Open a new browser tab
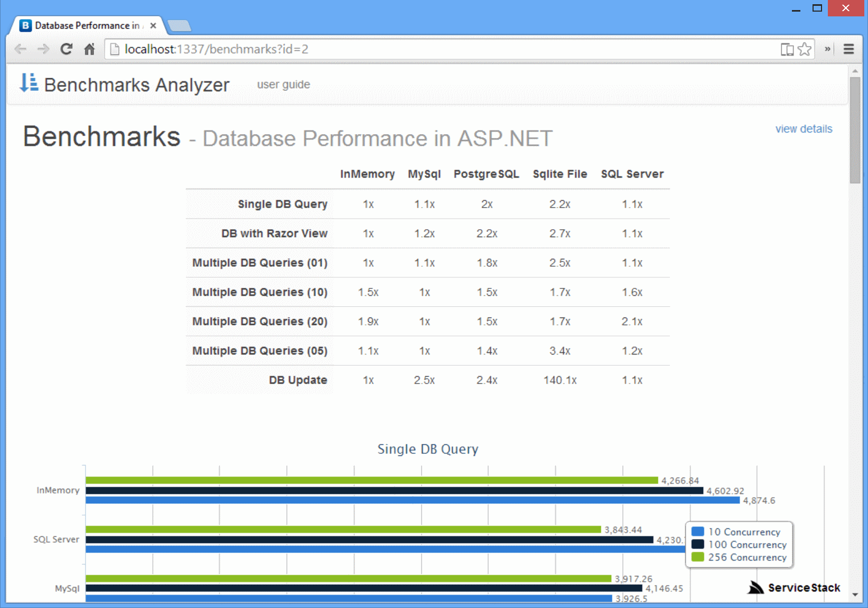 pos(179,25)
